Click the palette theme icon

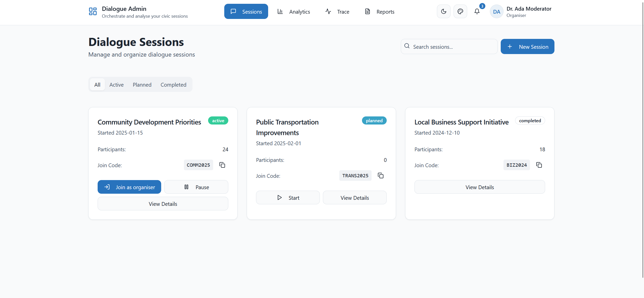pos(460,11)
